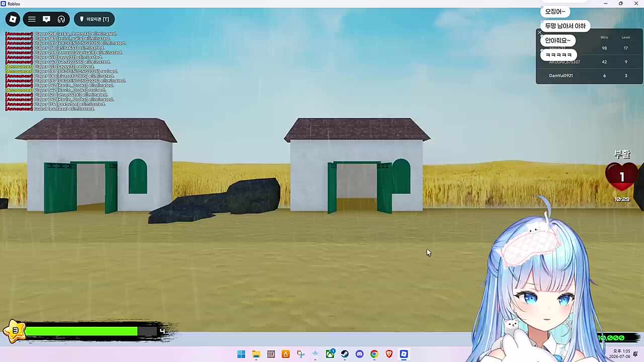The height and width of the screenshot is (362, 644).
Task: Open Brave browser from the taskbar
Action: [389, 354]
